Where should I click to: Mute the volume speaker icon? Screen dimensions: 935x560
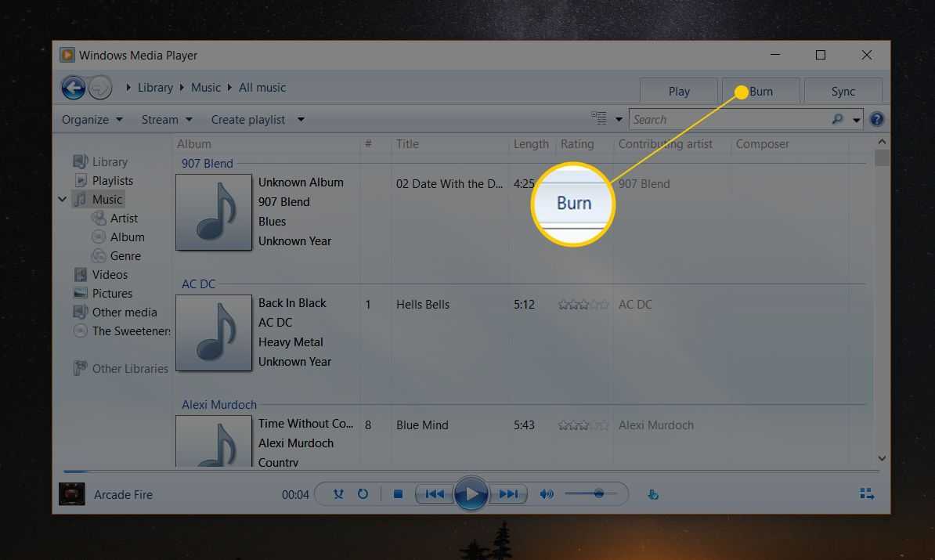(x=547, y=494)
